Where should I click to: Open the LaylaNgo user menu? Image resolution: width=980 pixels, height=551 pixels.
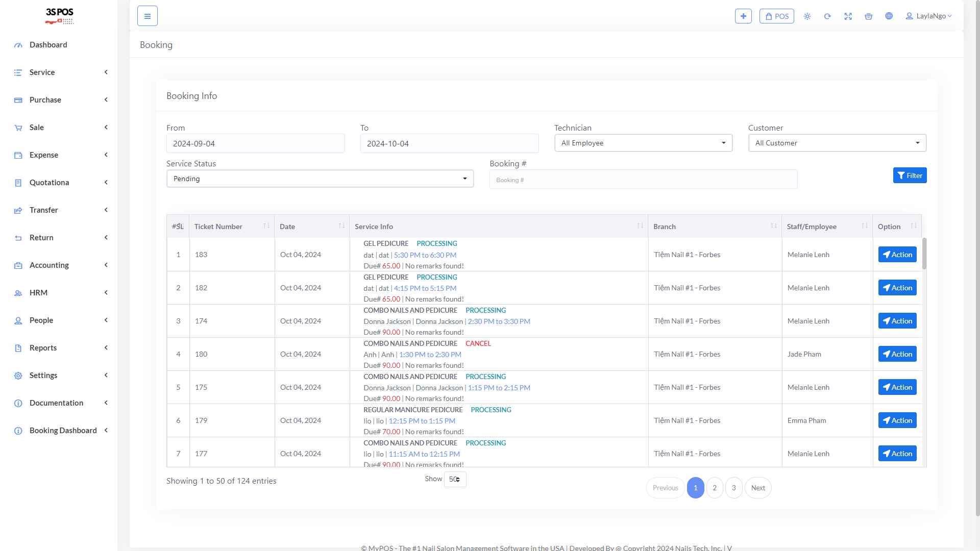(928, 16)
